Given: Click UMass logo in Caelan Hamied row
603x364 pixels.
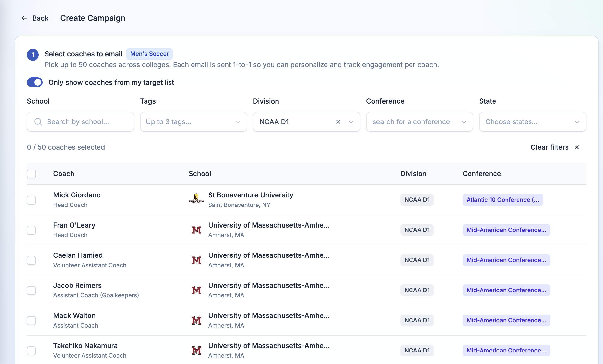Looking at the screenshot, I should coord(196,260).
